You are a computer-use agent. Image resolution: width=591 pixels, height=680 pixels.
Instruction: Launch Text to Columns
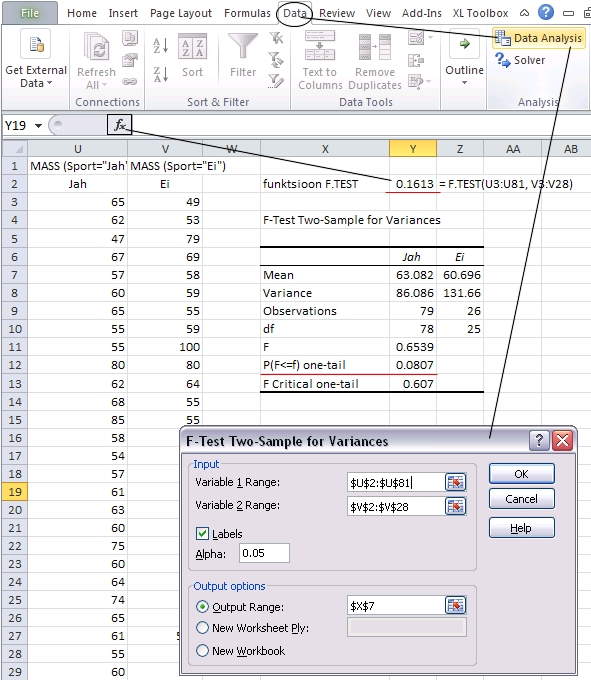320,60
